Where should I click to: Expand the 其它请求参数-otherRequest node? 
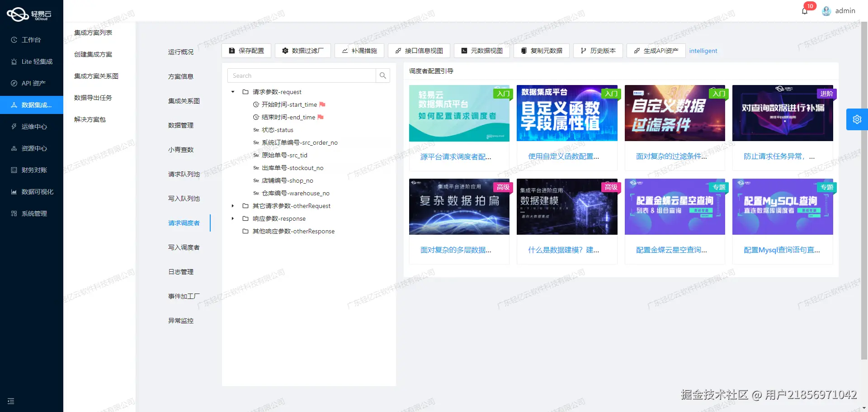pyautogui.click(x=233, y=206)
